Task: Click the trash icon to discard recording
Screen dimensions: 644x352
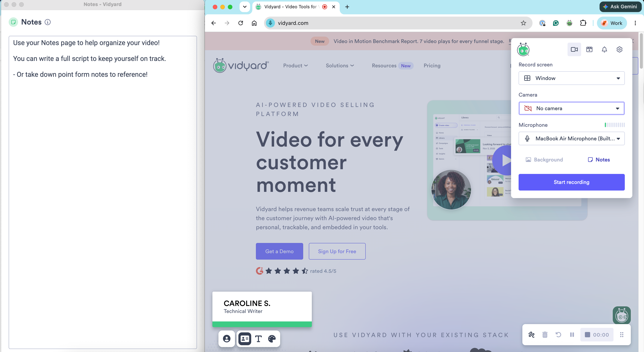Action: [545, 335]
